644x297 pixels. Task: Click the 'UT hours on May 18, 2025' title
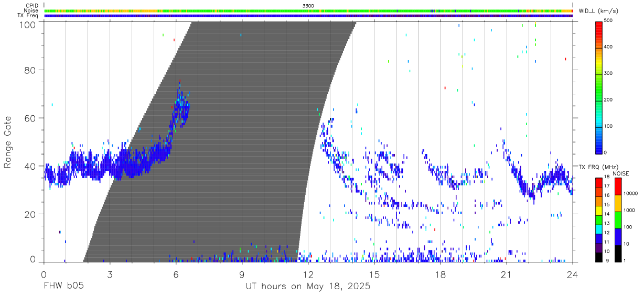click(x=308, y=287)
